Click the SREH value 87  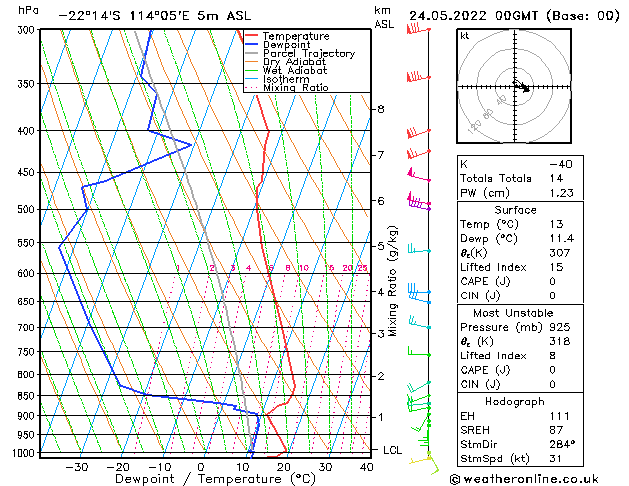point(556,430)
